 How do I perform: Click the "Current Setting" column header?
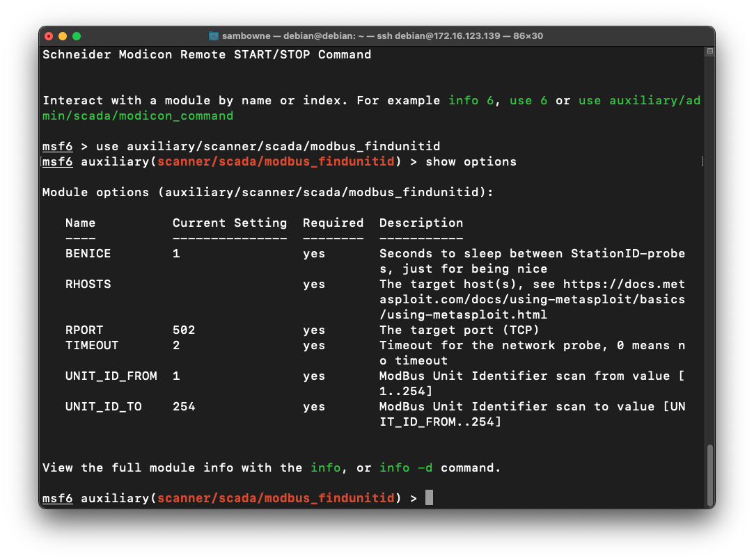[230, 223]
